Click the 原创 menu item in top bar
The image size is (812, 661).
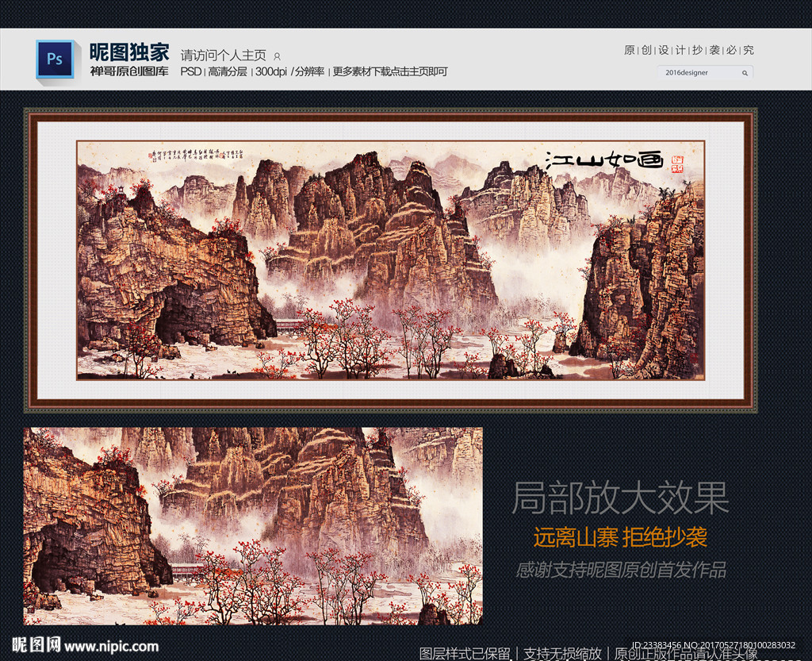pyautogui.click(x=628, y=49)
